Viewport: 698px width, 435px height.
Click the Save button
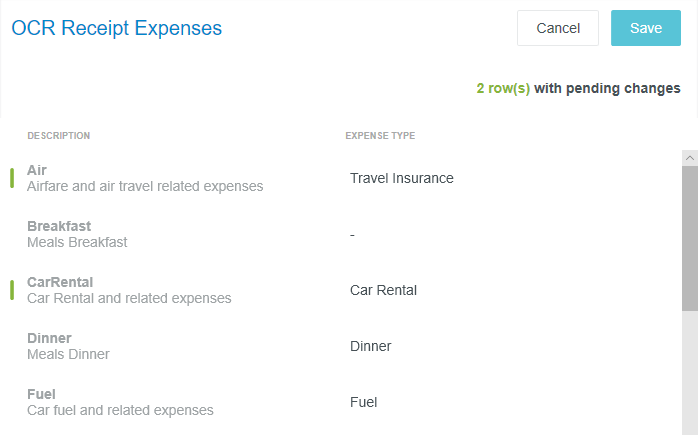click(645, 28)
